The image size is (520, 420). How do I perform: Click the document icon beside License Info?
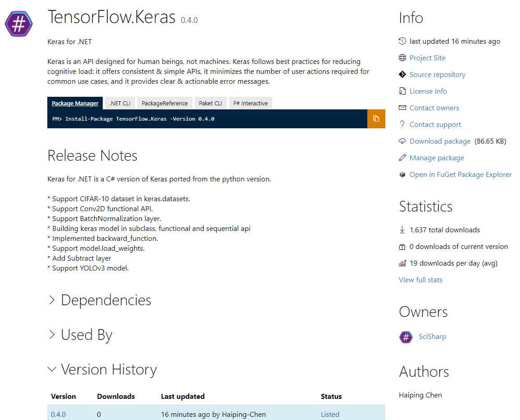pyautogui.click(x=402, y=91)
